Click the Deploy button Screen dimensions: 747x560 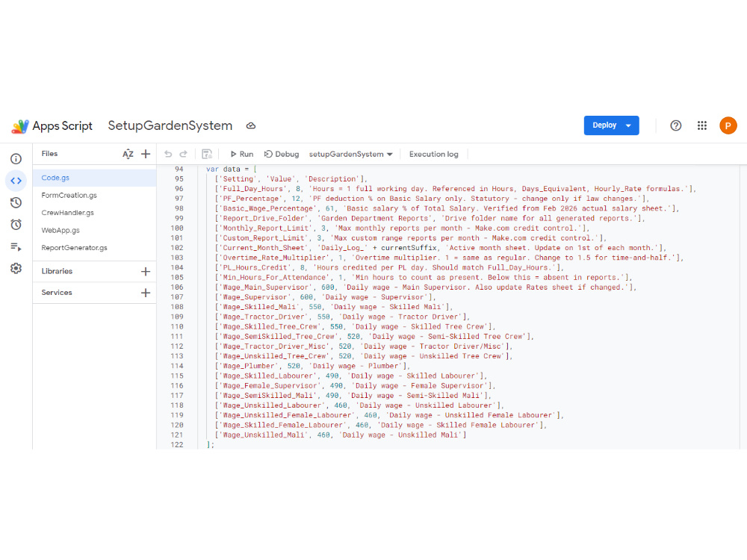[x=604, y=125]
